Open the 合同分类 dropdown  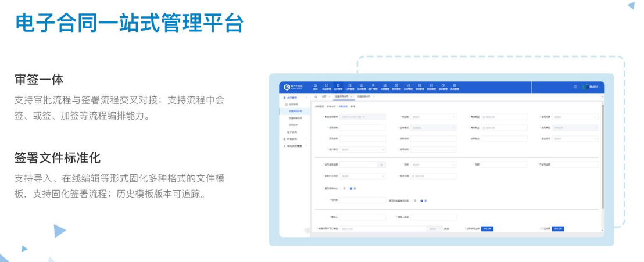[x=575, y=117]
